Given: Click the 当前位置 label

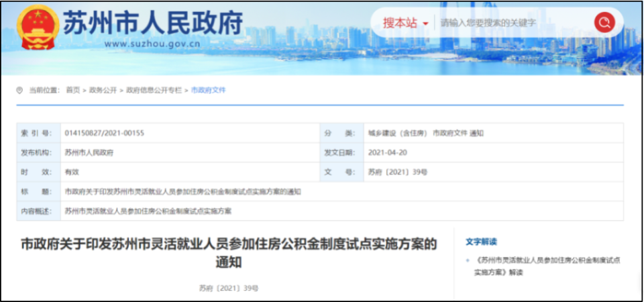Looking at the screenshot, I should pos(44,91).
